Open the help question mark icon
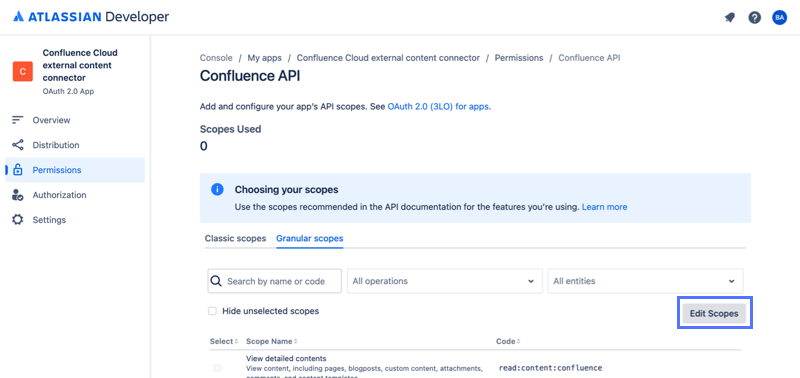The image size is (800, 378). point(755,17)
